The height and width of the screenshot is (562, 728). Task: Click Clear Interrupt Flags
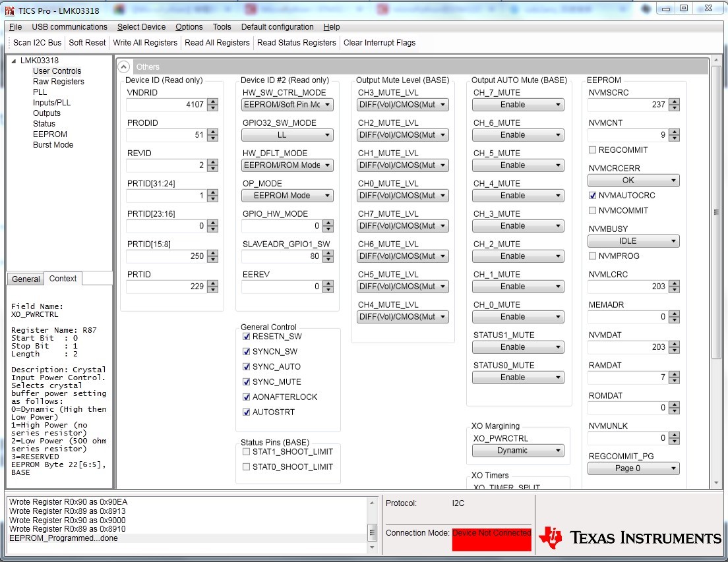(379, 43)
